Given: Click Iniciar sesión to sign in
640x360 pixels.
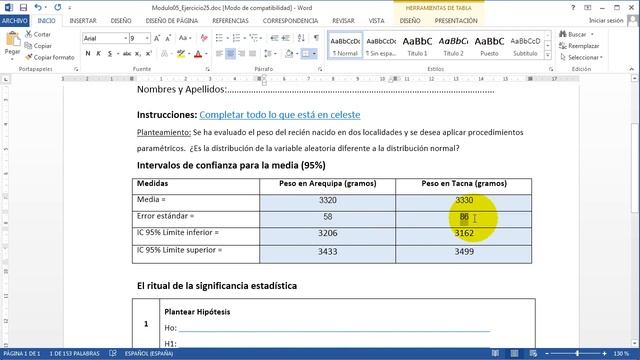Looking at the screenshot, I should [606, 20].
